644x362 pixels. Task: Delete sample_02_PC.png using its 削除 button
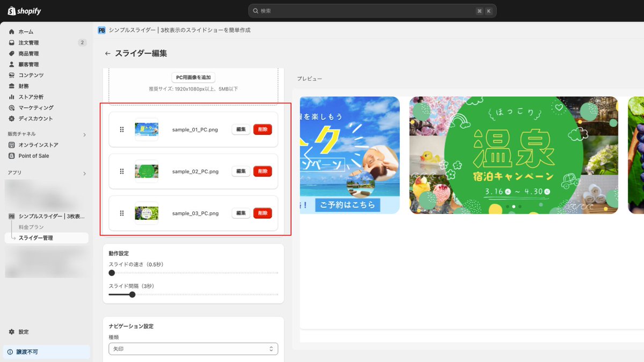262,171
